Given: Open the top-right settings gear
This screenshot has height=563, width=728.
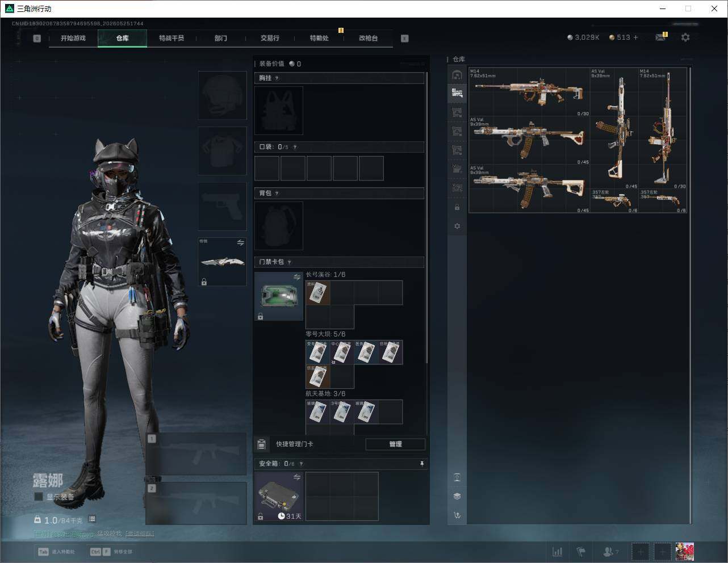Looking at the screenshot, I should tap(685, 37).
